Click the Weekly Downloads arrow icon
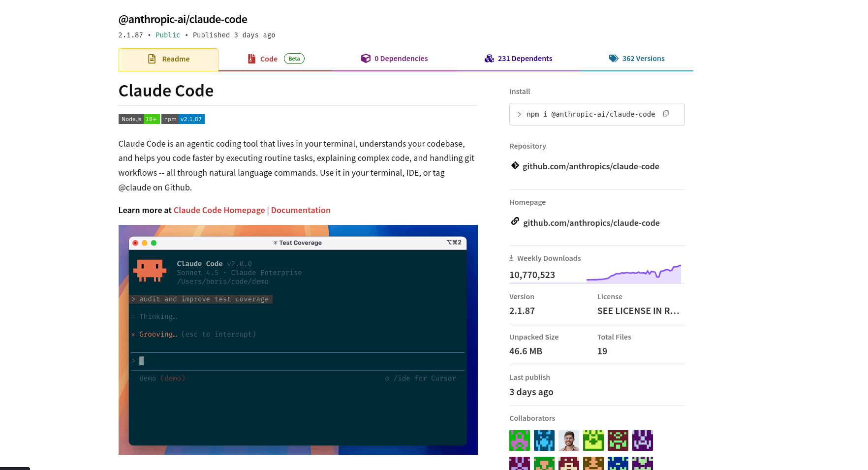This screenshot has width=868, height=470. coord(511,257)
